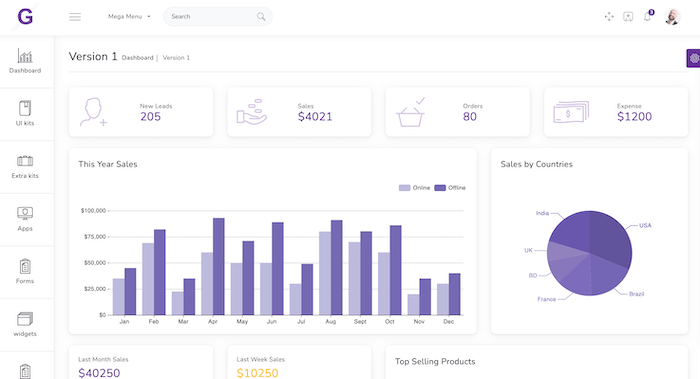Select the Extra kits briefcase icon
Viewport: 700px width, 379px height.
pos(25,161)
